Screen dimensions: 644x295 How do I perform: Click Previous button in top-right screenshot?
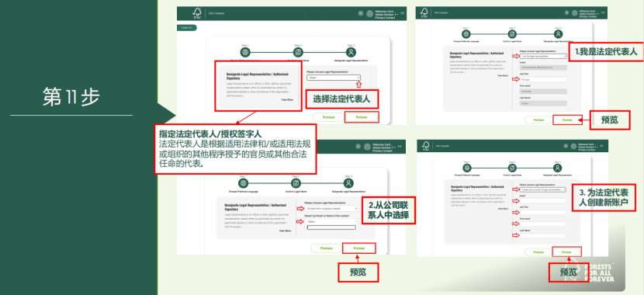[x=538, y=120]
